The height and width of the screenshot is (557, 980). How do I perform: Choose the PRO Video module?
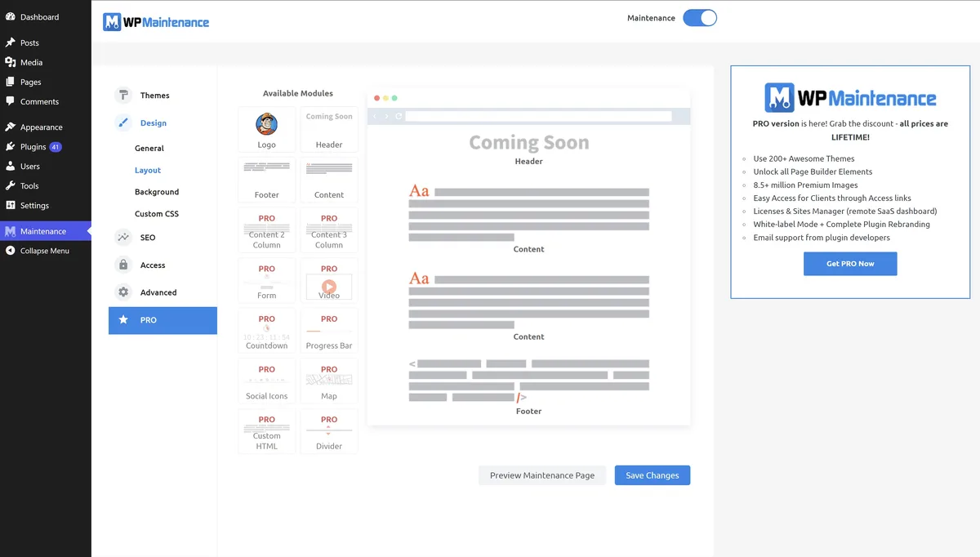pyautogui.click(x=329, y=280)
